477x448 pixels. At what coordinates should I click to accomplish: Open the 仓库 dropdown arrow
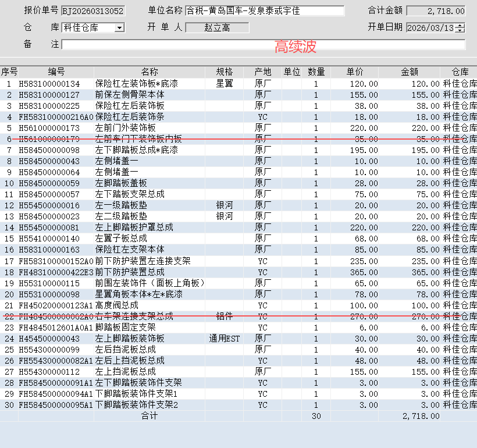click(x=119, y=27)
